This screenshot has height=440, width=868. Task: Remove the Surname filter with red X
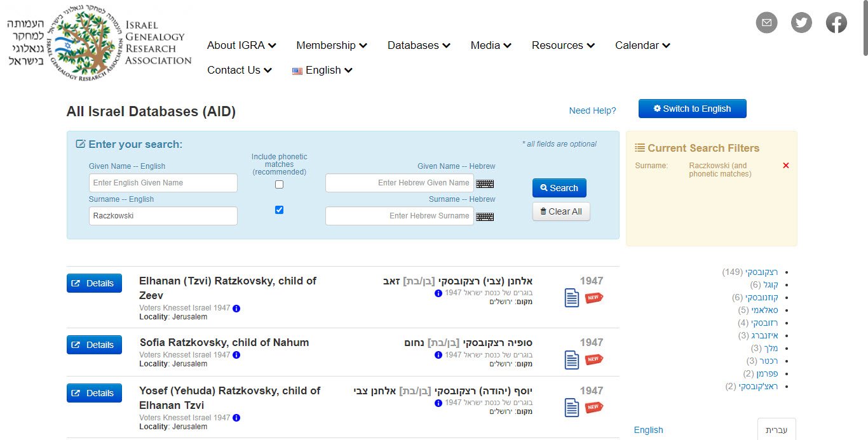(x=786, y=166)
